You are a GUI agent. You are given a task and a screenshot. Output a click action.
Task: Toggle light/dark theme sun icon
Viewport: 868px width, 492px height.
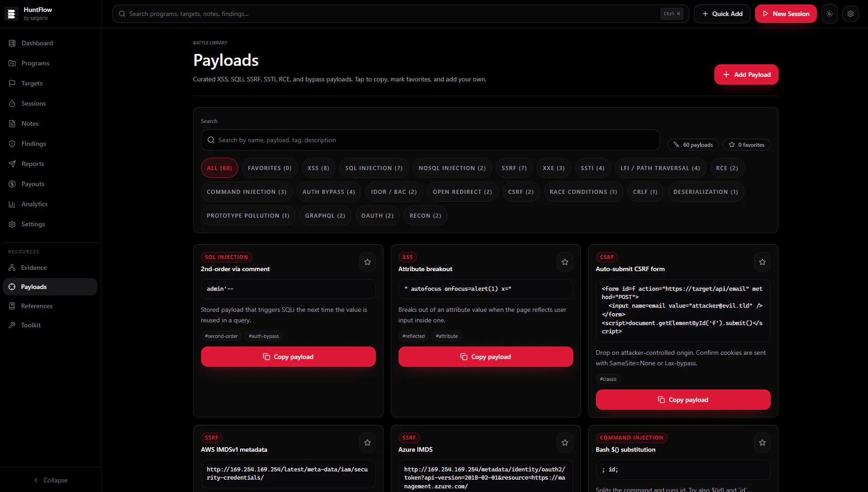pyautogui.click(x=830, y=14)
